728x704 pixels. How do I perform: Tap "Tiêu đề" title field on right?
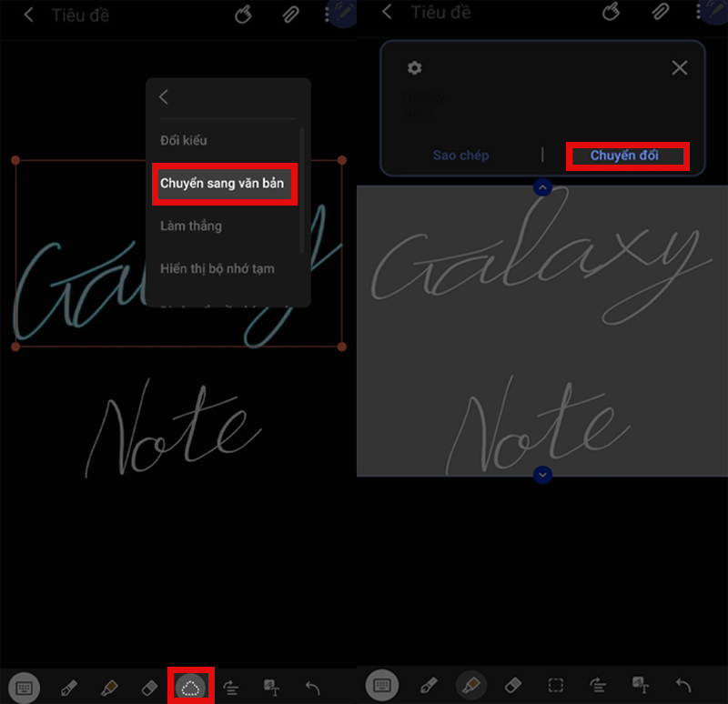(440, 12)
